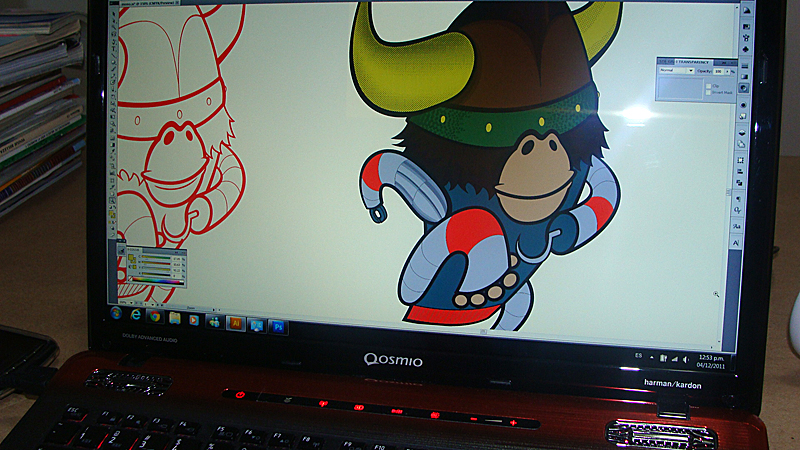Open Windows Explorer folder icon in taskbar
Viewport: 800px width, 450px height.
(x=174, y=318)
